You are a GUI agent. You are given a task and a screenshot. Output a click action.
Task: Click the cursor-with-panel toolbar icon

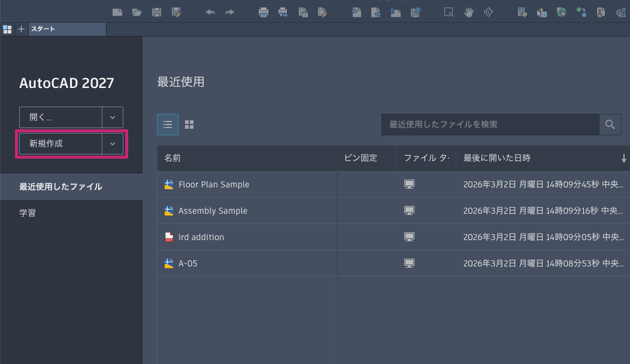[x=541, y=13]
